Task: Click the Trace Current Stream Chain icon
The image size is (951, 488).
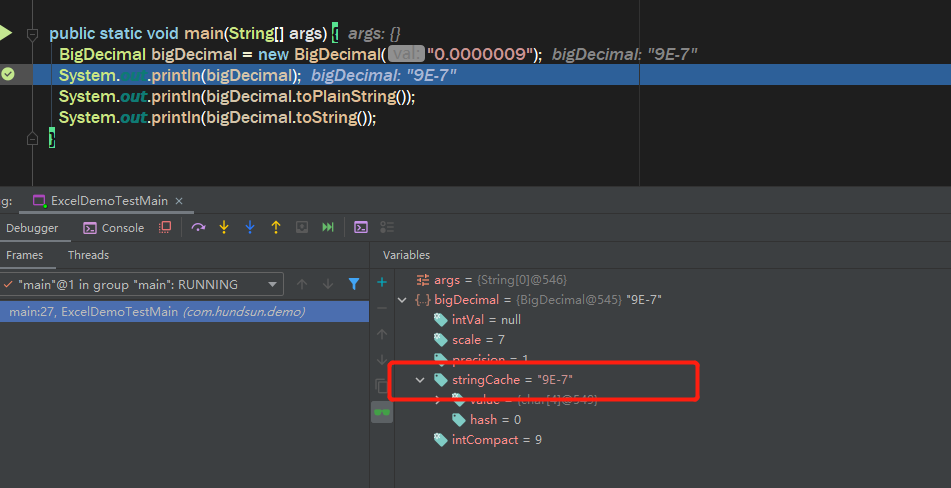Action: click(x=387, y=227)
